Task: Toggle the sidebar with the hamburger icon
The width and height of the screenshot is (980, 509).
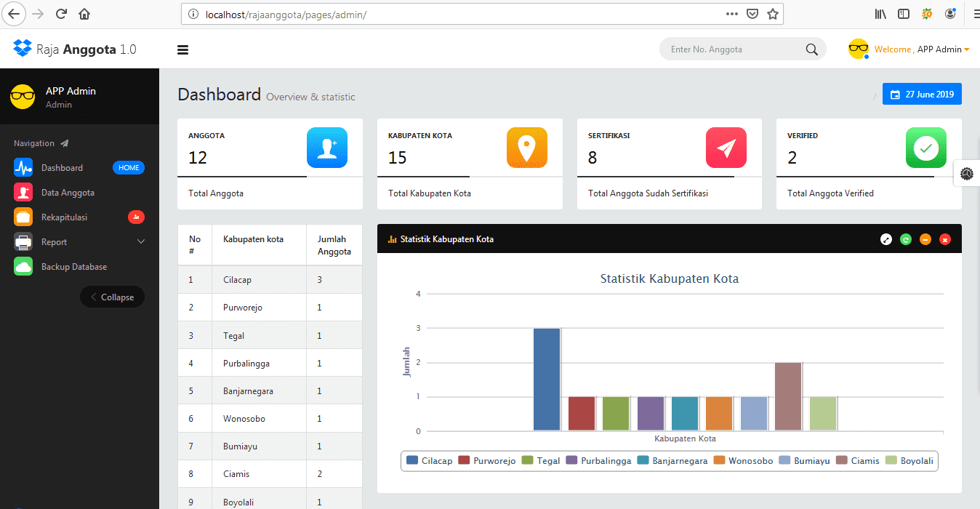Action: point(182,49)
